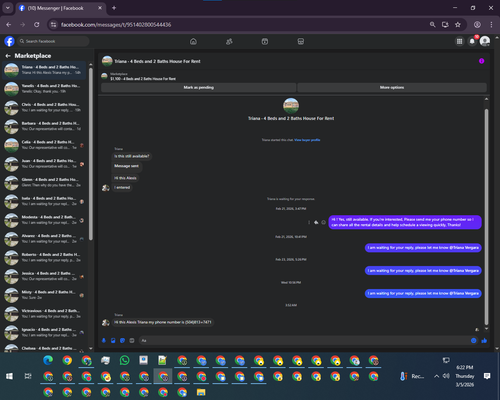Image resolution: width=500 pixels, height=400 pixels.
Task: Click the Chrome zoom magnifier icon
Action: click(433, 25)
